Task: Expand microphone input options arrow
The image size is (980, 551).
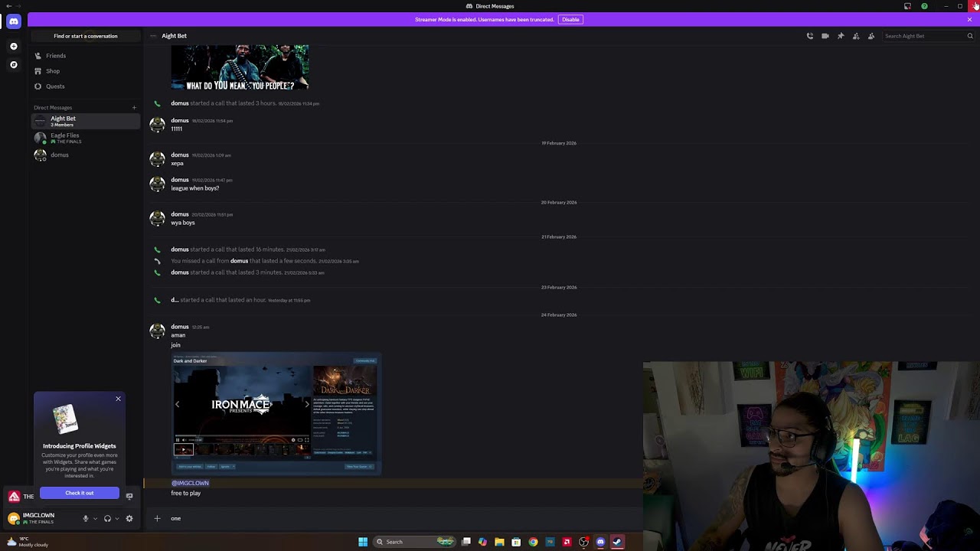Action: pos(95,518)
